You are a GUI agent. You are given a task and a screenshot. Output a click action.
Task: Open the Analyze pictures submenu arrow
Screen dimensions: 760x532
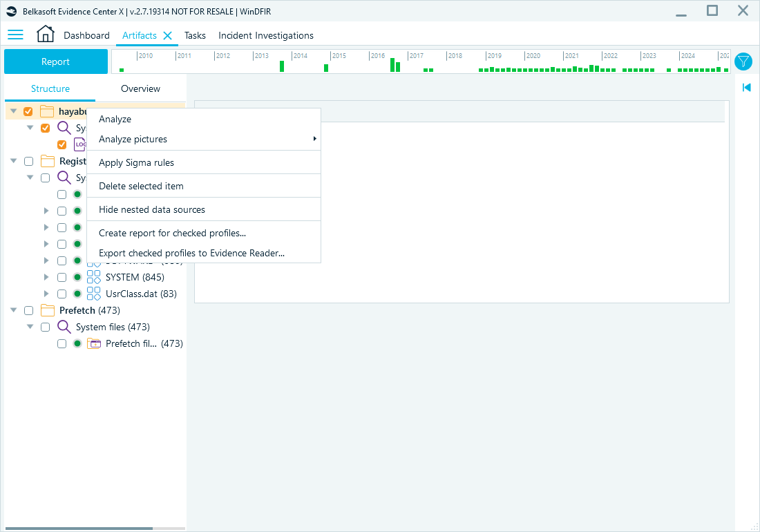[314, 139]
